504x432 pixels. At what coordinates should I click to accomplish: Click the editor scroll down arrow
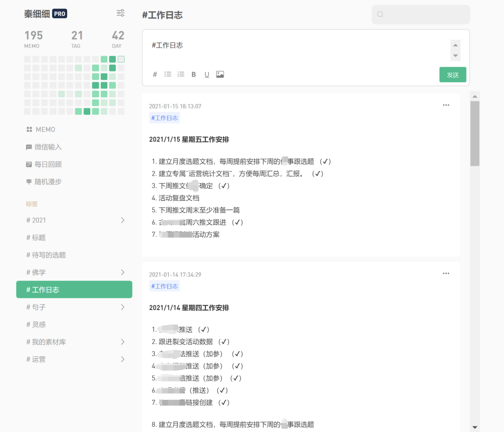click(x=455, y=56)
